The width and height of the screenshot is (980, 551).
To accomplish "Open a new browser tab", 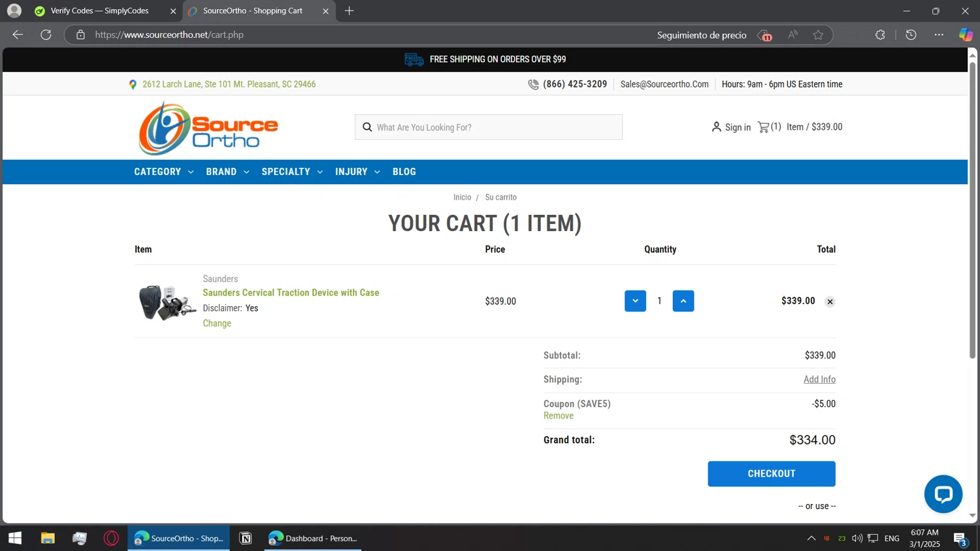I will (x=349, y=10).
